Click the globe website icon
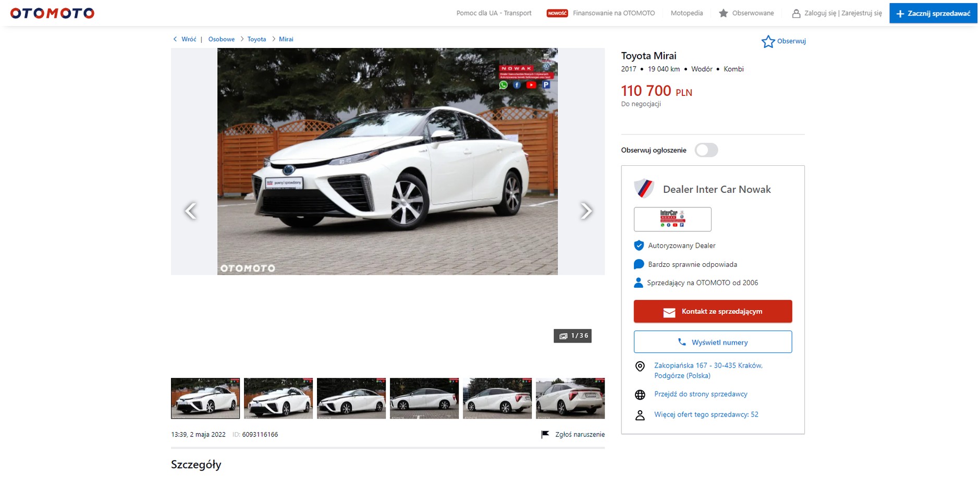 click(x=640, y=395)
